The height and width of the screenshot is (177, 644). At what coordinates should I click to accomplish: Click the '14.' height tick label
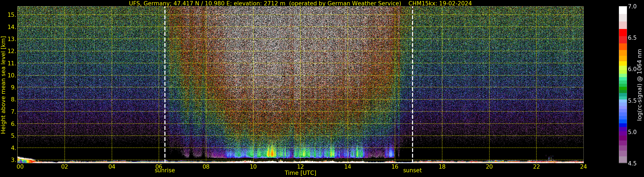click(12, 27)
